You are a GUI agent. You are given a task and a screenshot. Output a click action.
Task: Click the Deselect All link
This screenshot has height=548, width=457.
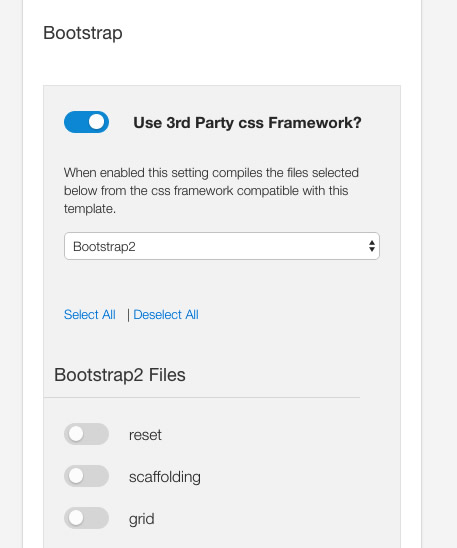pyautogui.click(x=166, y=315)
